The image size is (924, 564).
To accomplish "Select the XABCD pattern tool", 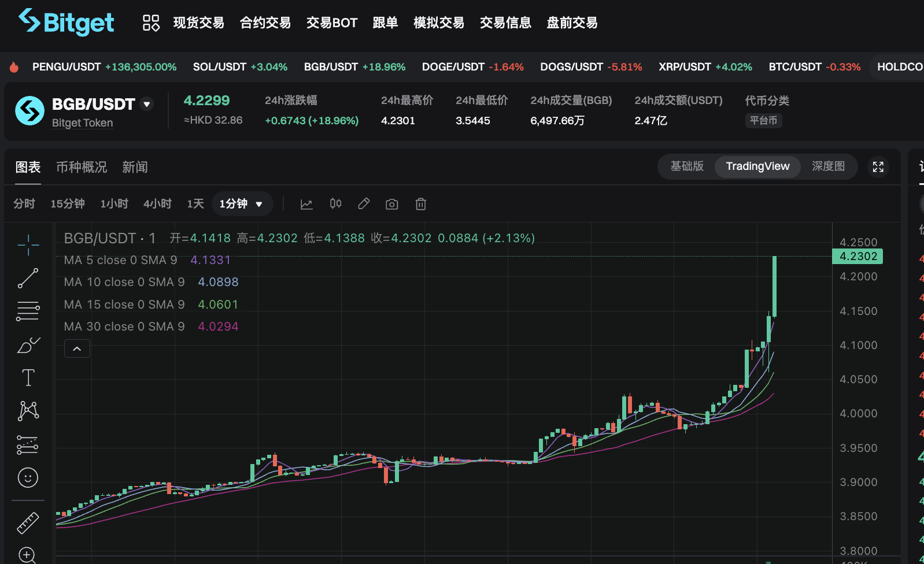I will [28, 411].
